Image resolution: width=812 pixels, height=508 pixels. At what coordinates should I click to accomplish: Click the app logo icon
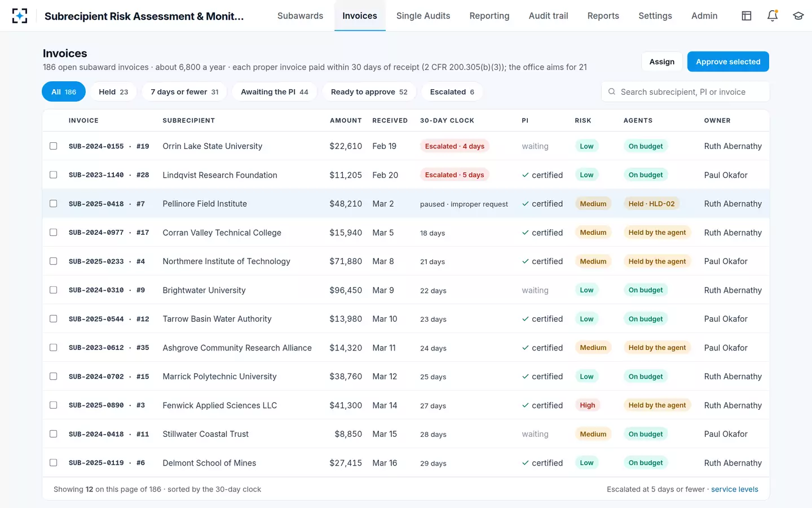tap(20, 16)
